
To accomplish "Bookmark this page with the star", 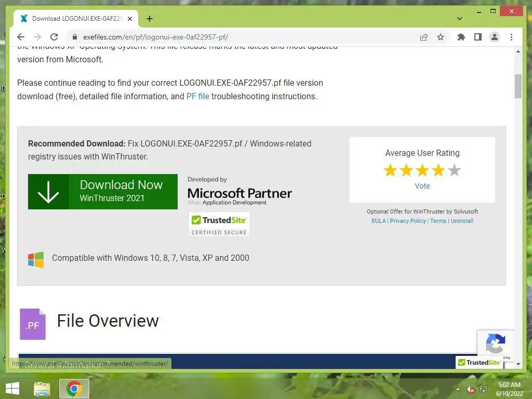I will click(x=441, y=37).
